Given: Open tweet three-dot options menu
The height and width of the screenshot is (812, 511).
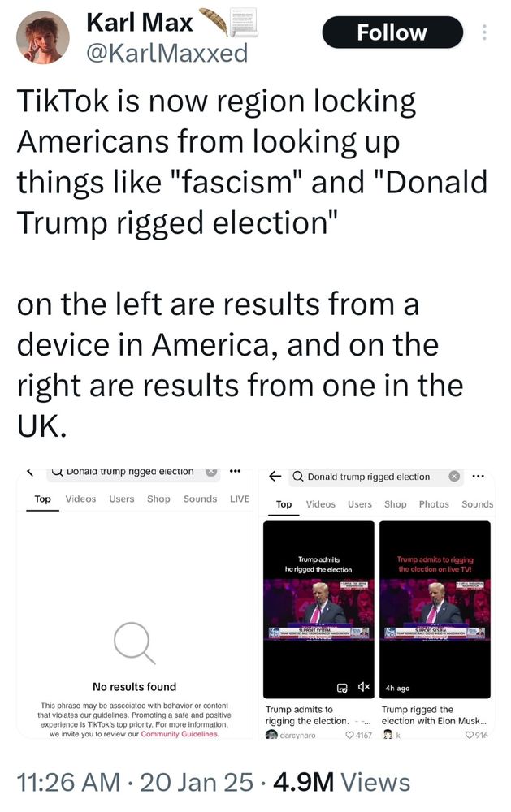Looking at the screenshot, I should coord(484,32).
